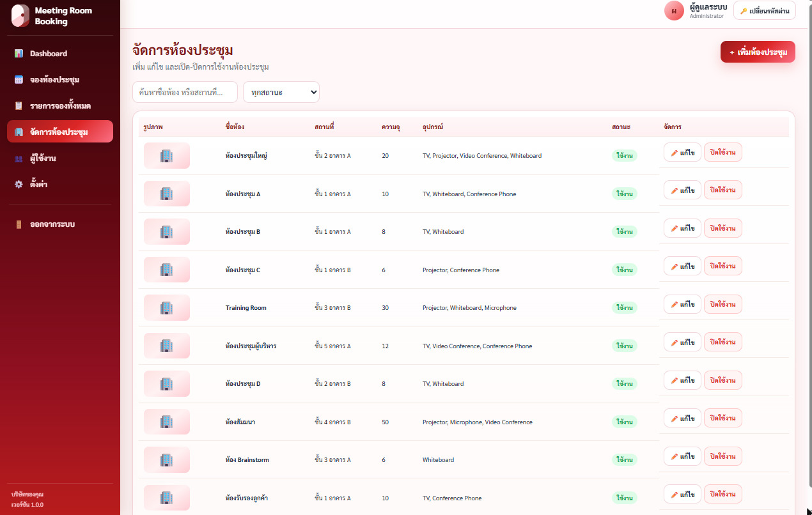Open the ทุกสถานะ status filter dropdown
The image size is (812, 515).
click(281, 92)
